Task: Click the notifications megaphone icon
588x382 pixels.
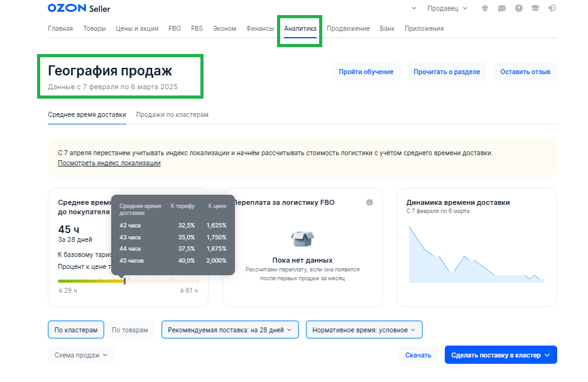Action: click(552, 8)
